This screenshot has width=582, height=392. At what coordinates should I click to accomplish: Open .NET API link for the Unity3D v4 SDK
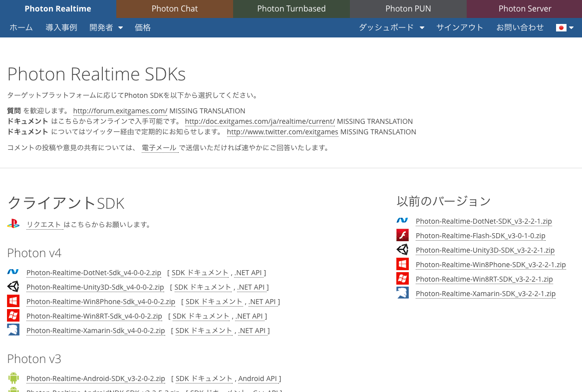pyautogui.click(x=251, y=287)
